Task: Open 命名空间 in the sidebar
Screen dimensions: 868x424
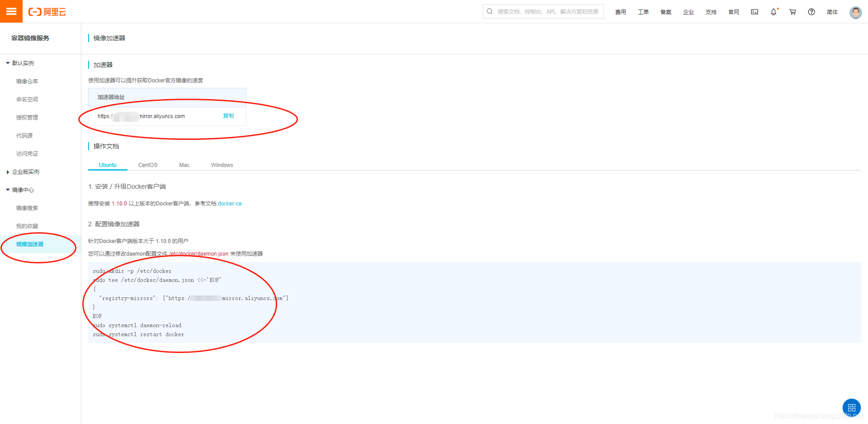Action: pos(27,100)
